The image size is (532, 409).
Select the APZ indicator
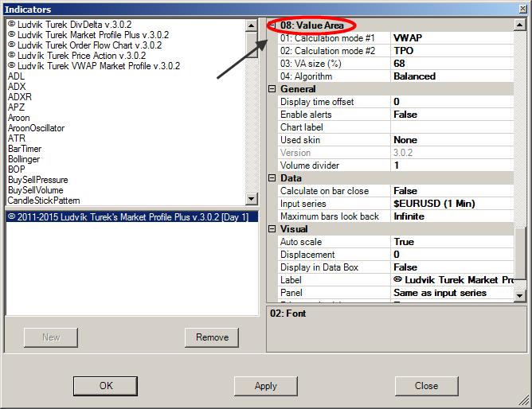[16, 107]
